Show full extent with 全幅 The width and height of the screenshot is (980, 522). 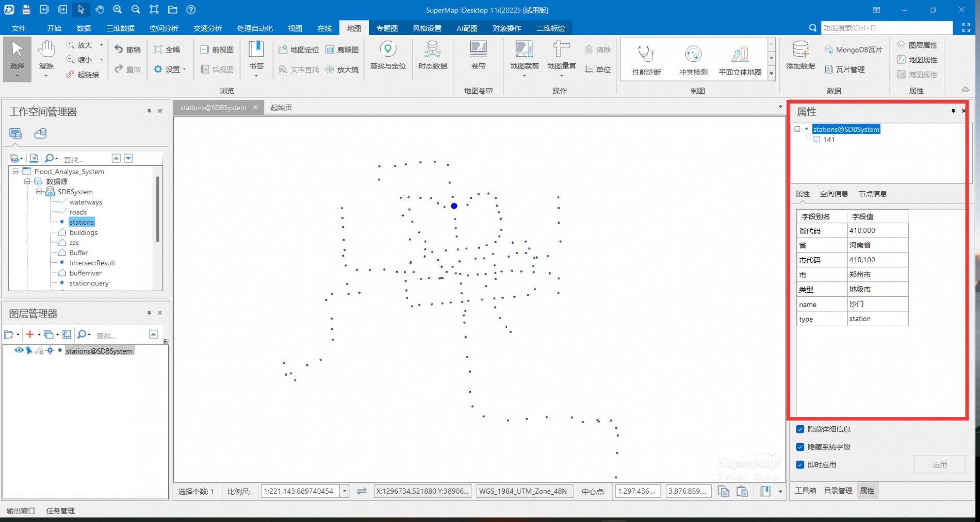coord(167,49)
